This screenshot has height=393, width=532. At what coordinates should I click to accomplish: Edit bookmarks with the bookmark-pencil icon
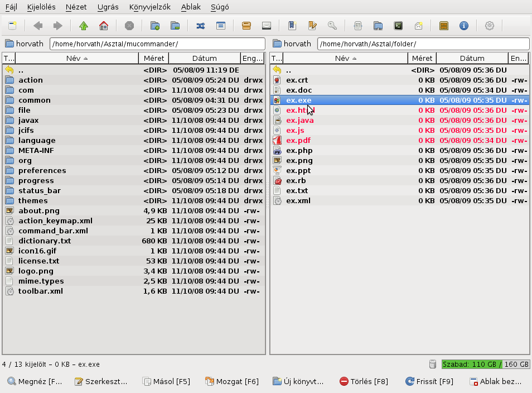[x=312, y=26]
